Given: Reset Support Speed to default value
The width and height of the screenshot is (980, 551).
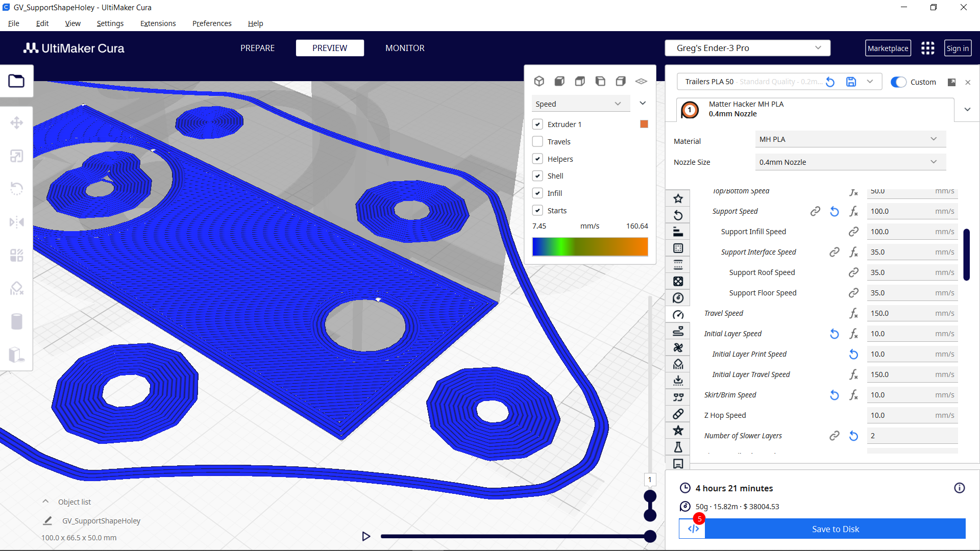Looking at the screenshot, I should 835,211.
